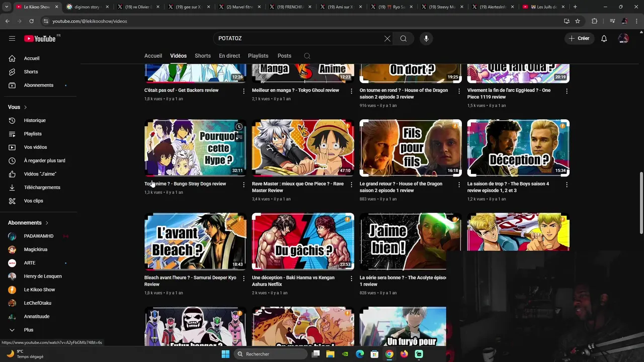Start voice search with the microphone icon
The height and width of the screenshot is (362, 644).
click(x=426, y=38)
